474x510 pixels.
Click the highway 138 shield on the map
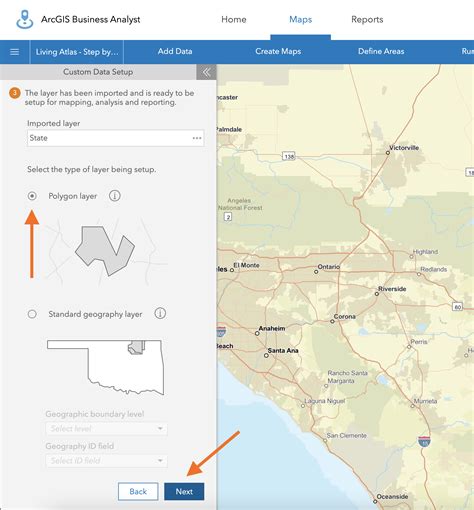pos(289,156)
